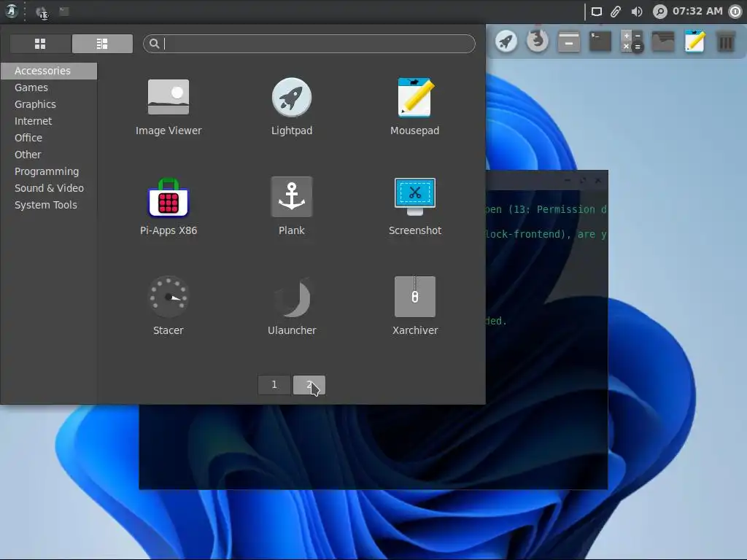This screenshot has height=560, width=747.
Task: Select the Internet category
Action: pos(49,121)
